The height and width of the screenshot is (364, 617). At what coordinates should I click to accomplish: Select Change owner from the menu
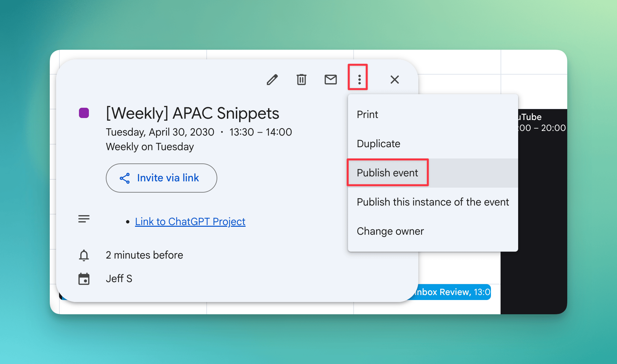pos(390,231)
